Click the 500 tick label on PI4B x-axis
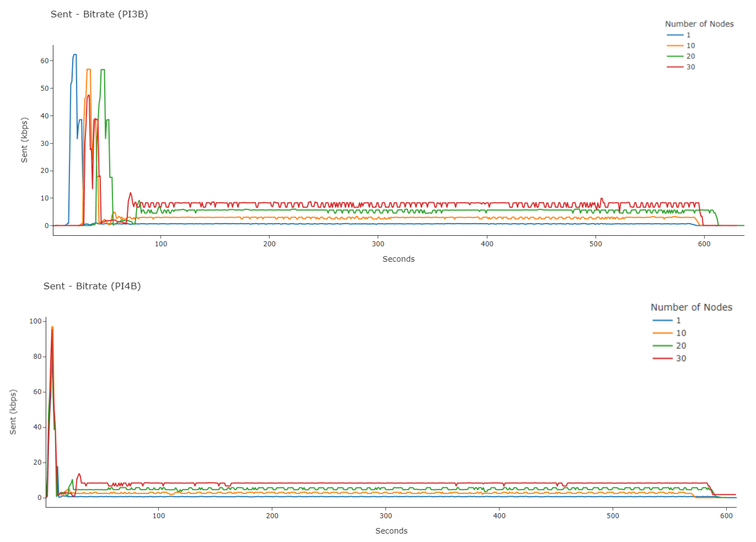This screenshot has height=542, width=756. [613, 516]
